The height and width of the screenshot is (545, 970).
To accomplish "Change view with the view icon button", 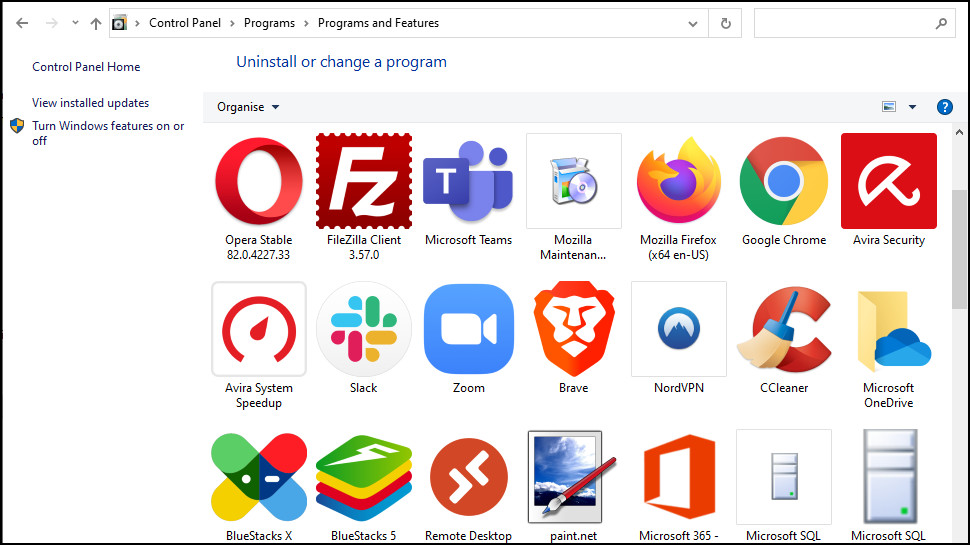I will pos(889,107).
